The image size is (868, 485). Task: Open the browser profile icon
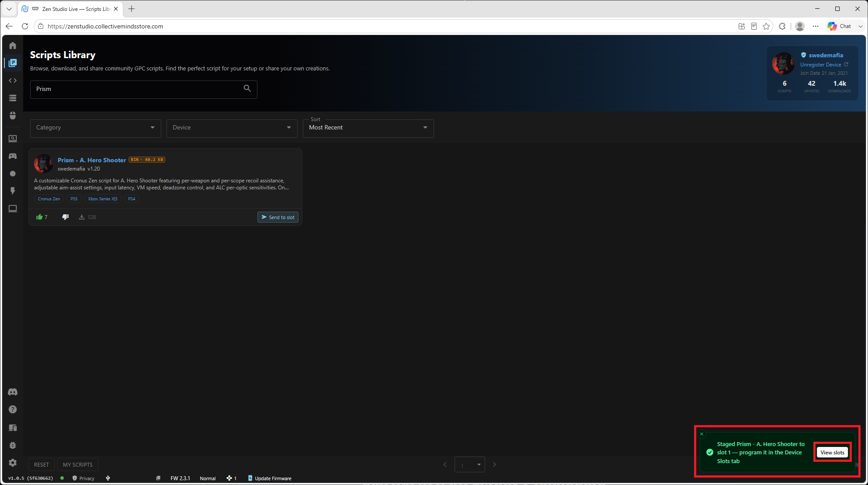pos(800,26)
